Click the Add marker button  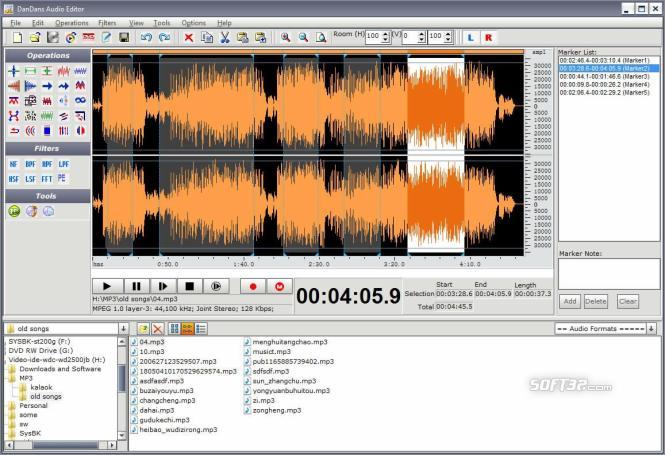coord(570,301)
